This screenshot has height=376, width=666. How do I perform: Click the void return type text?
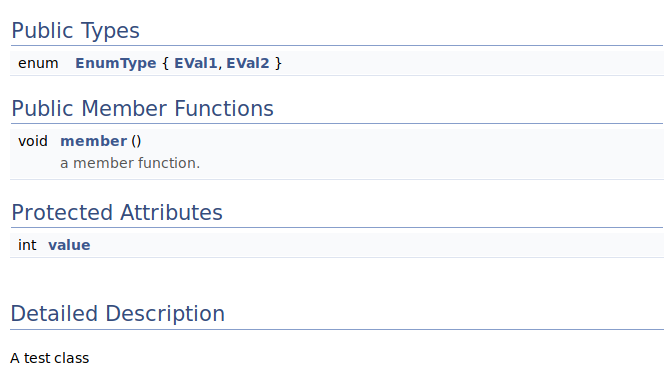[33, 141]
